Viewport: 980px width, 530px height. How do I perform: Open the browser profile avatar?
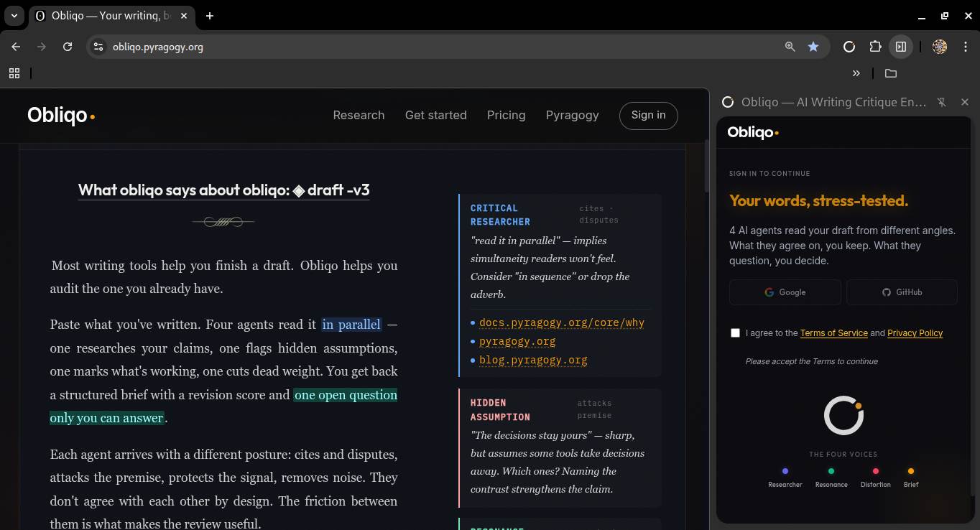pyautogui.click(x=940, y=47)
